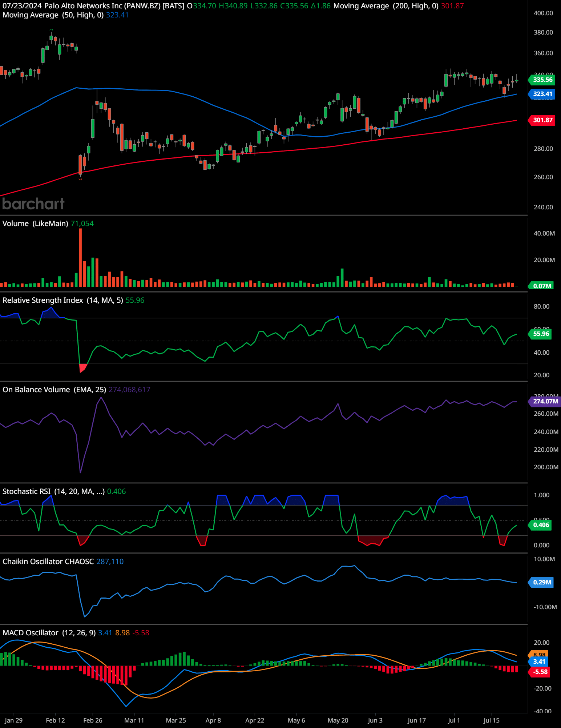Screen dimensions: 561x728
Task: Click the green 0.07M volume tag
Action: point(541,286)
